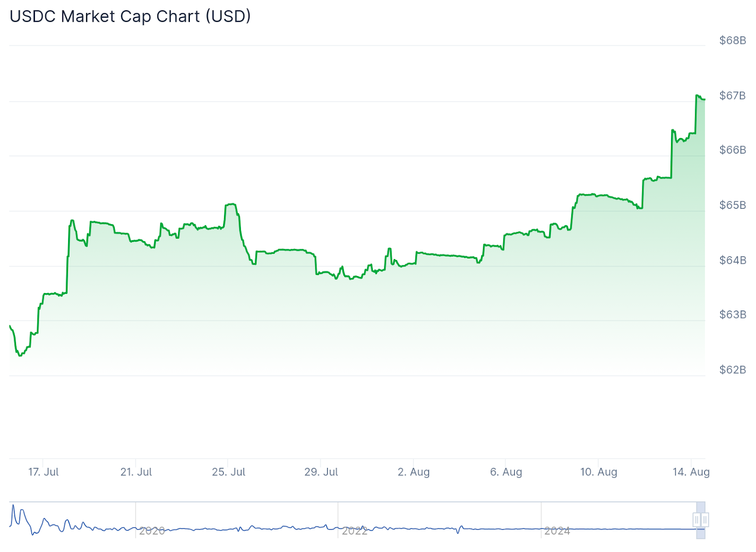This screenshot has height=552, width=756.
Task: Click the right navigator range handle
Action: (704, 520)
